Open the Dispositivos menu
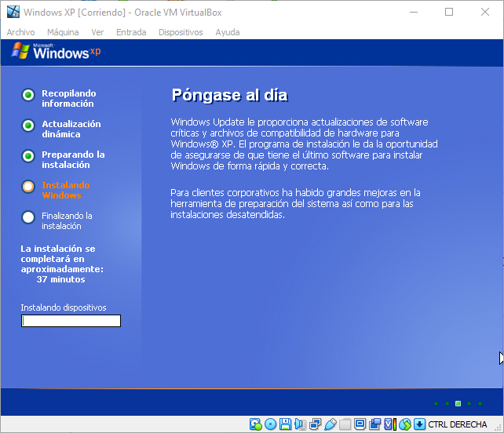The height and width of the screenshot is (433, 504). (x=181, y=32)
